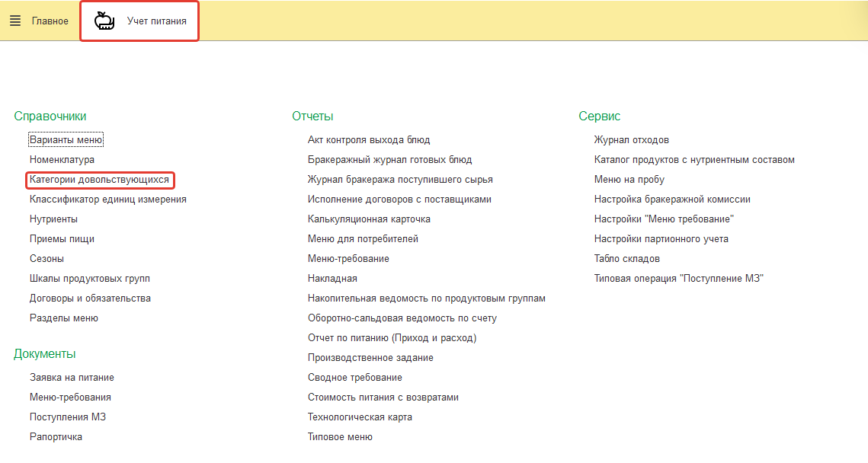This screenshot has height=463, width=868.
Task: Go to Классификатор единиц измерения
Action: [x=107, y=200]
